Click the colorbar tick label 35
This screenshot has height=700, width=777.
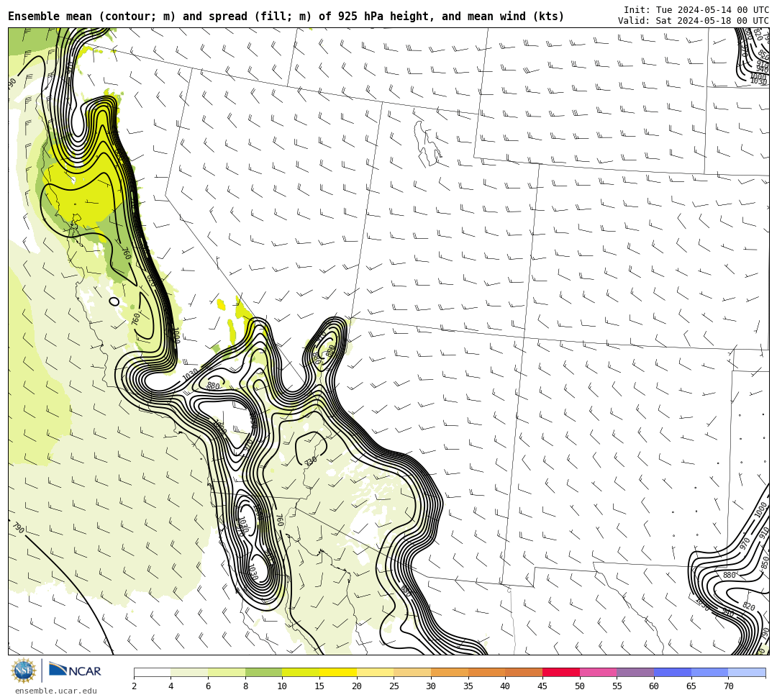[x=468, y=686]
